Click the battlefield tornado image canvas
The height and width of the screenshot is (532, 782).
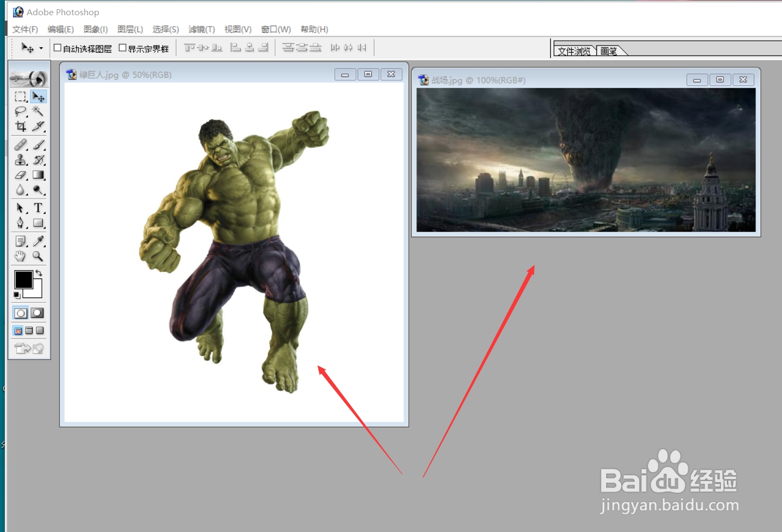tap(586, 160)
